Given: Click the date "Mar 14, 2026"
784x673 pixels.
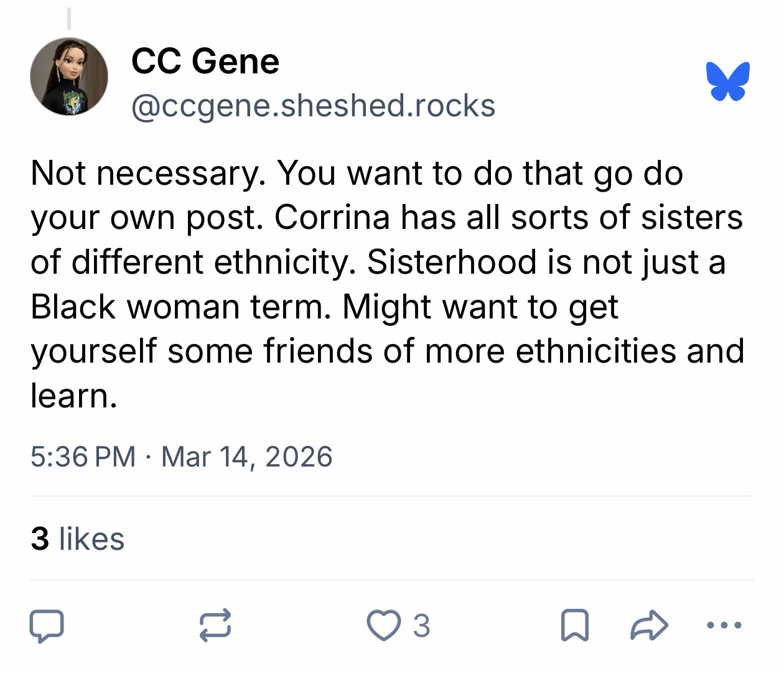Looking at the screenshot, I should (x=246, y=456).
